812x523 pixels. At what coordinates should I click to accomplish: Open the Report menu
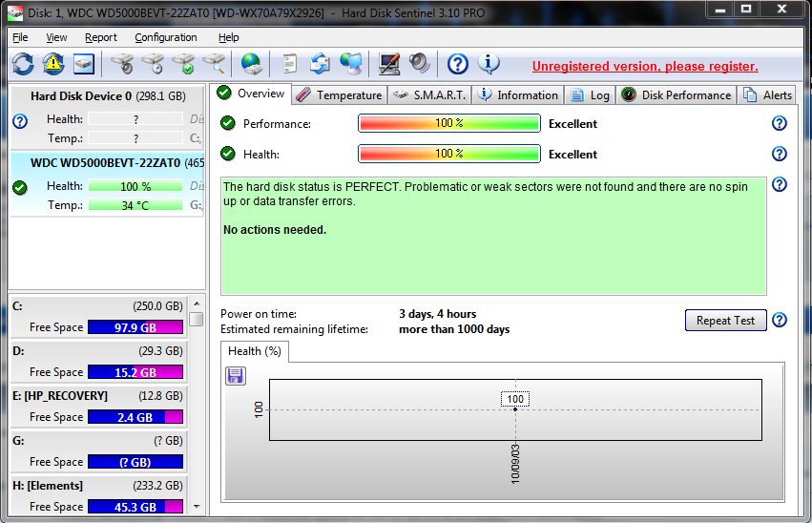point(101,37)
